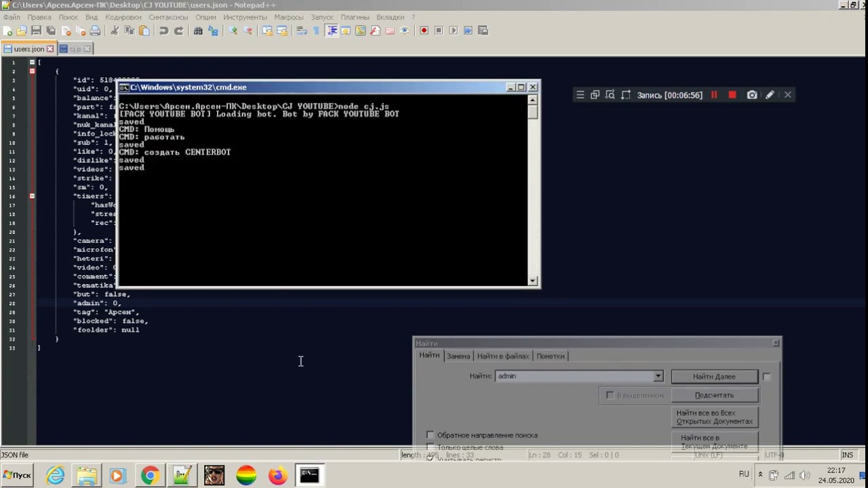Click the New file toolbar icon

(7, 30)
